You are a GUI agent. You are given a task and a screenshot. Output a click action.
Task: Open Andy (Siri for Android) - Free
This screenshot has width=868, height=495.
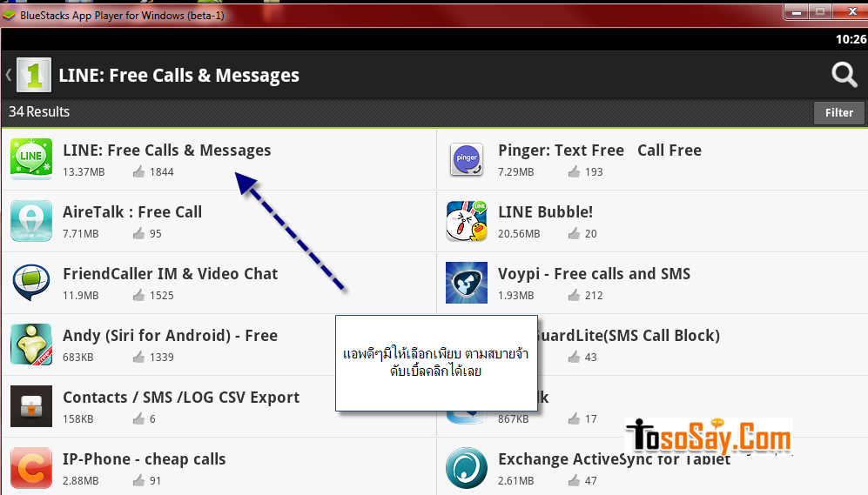(x=170, y=336)
